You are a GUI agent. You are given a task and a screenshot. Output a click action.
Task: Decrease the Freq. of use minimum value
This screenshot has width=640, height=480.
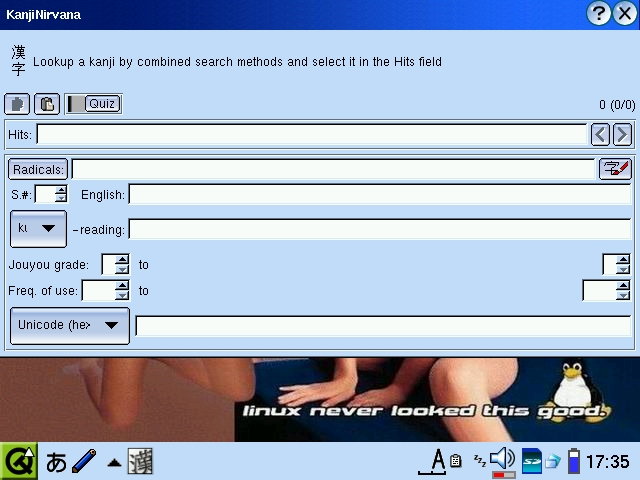pyautogui.click(x=122, y=296)
